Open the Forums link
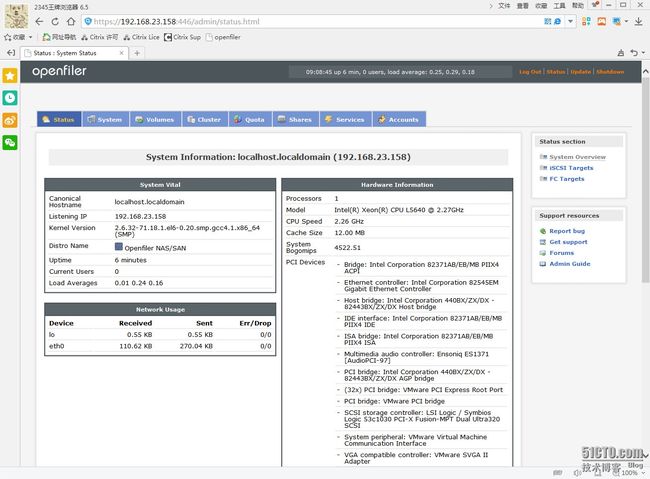 point(562,253)
